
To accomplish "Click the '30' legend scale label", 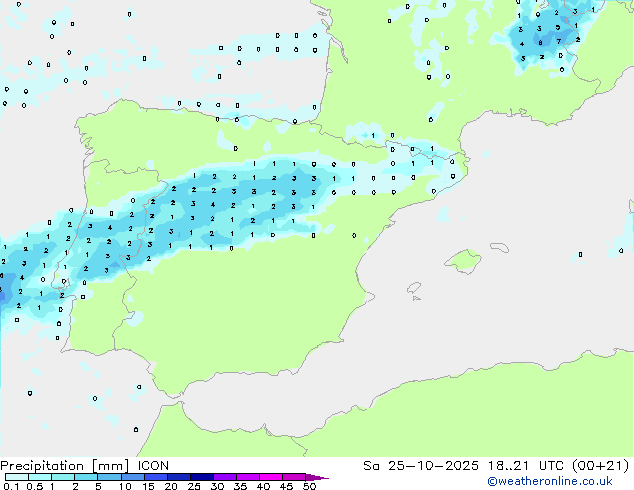I will click(217, 486).
